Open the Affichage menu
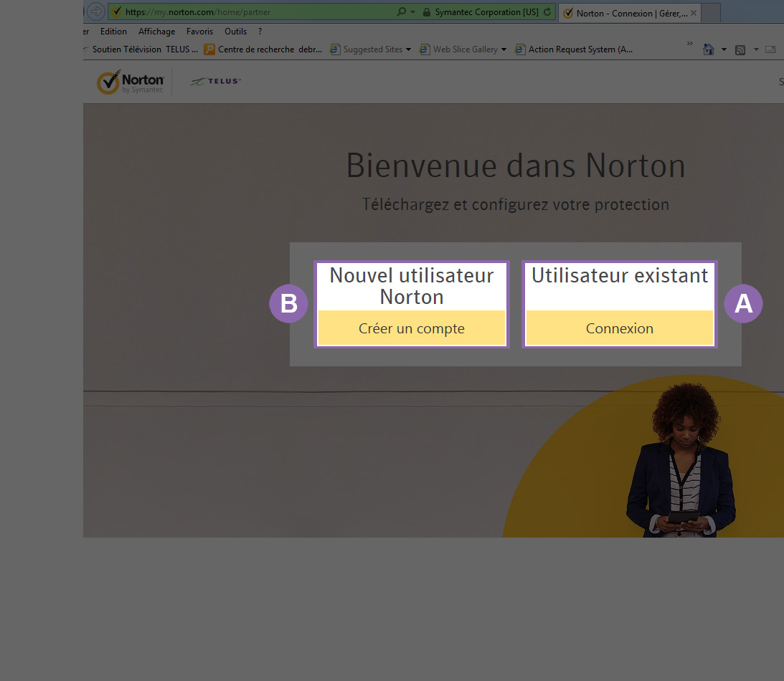Screen dimensions: 784x681 156,32
